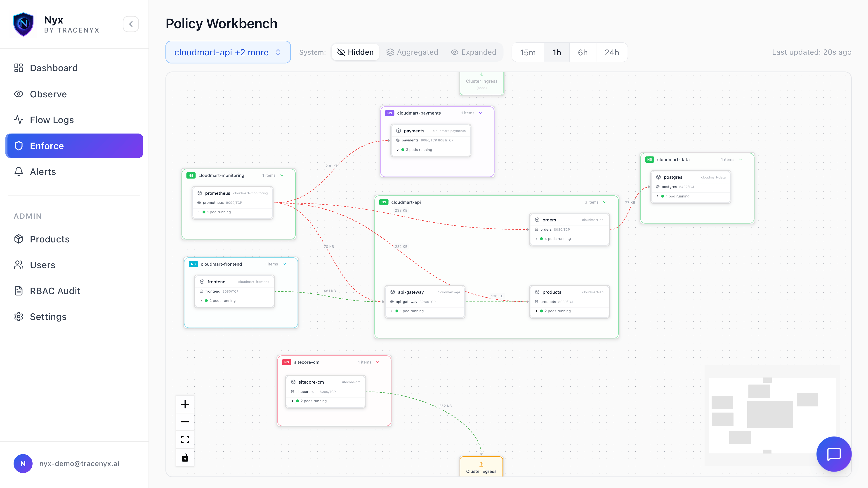The height and width of the screenshot is (488, 868).
Task: Expand payments 3 pods running row
Action: (431, 150)
